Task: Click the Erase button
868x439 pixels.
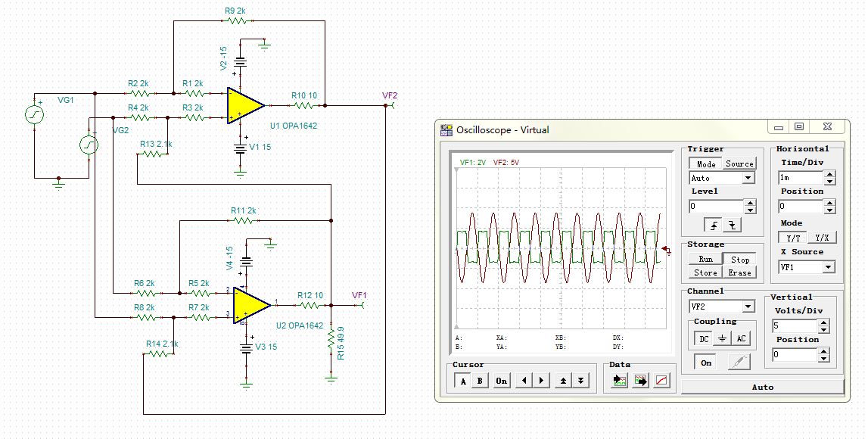Action: pos(739,272)
